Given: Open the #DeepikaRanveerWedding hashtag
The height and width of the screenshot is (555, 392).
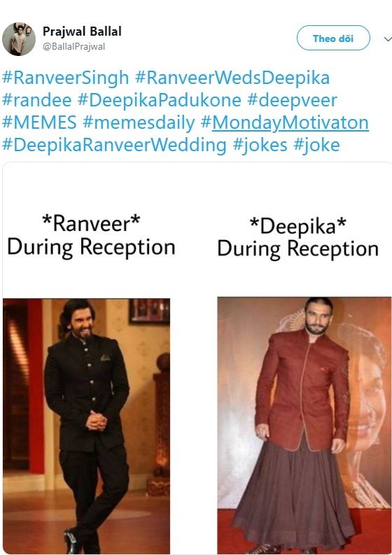Looking at the screenshot, I should [114, 145].
